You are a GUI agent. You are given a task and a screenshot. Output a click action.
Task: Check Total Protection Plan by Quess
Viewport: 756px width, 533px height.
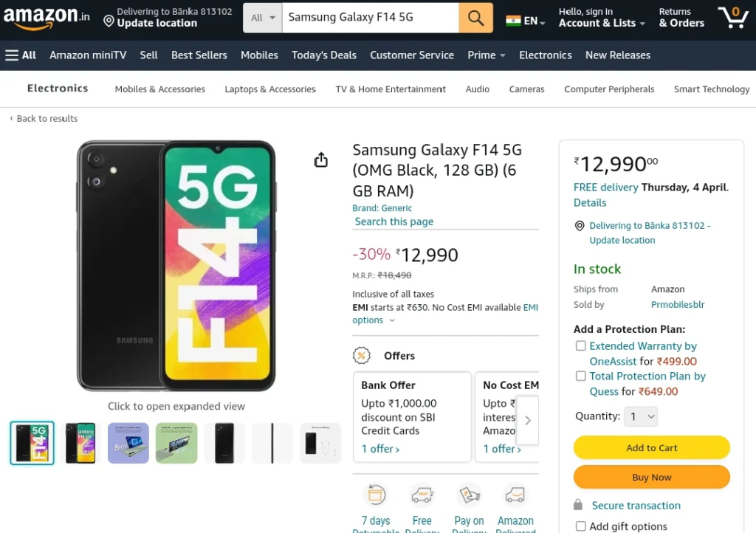(581, 376)
